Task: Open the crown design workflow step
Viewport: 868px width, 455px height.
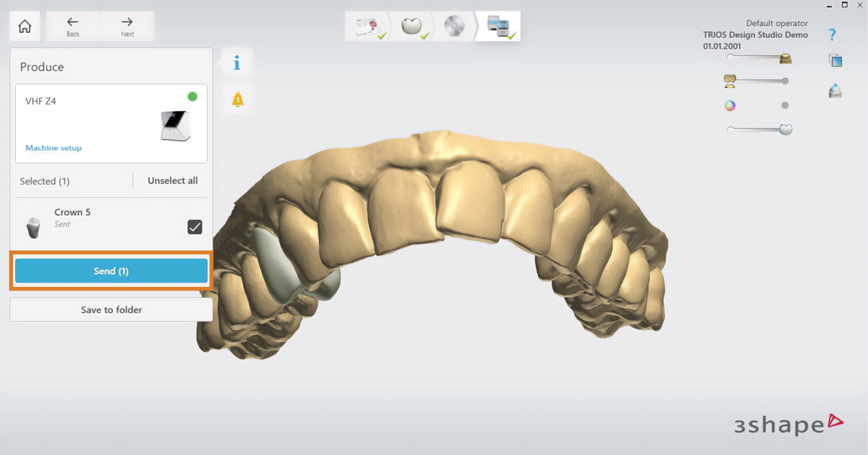Action: pyautogui.click(x=412, y=26)
